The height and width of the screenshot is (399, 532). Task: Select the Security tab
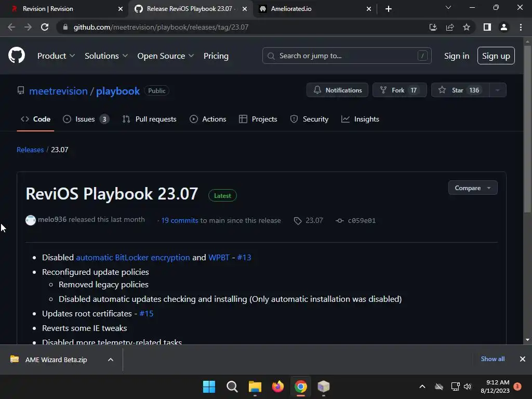point(309,119)
